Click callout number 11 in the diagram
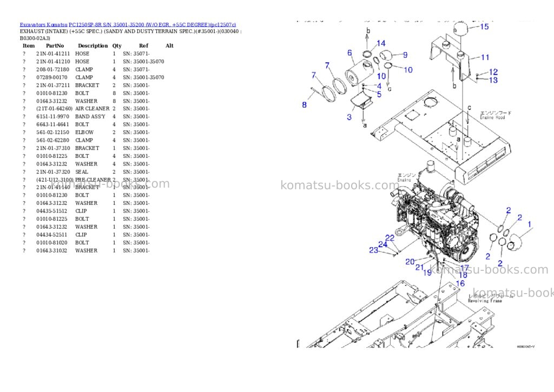The height and width of the screenshot is (392, 554). point(485,57)
